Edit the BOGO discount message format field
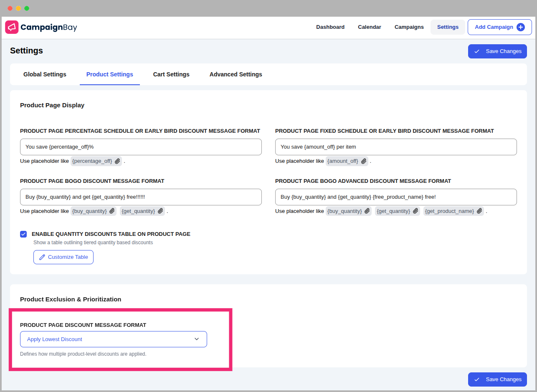 [x=141, y=197]
